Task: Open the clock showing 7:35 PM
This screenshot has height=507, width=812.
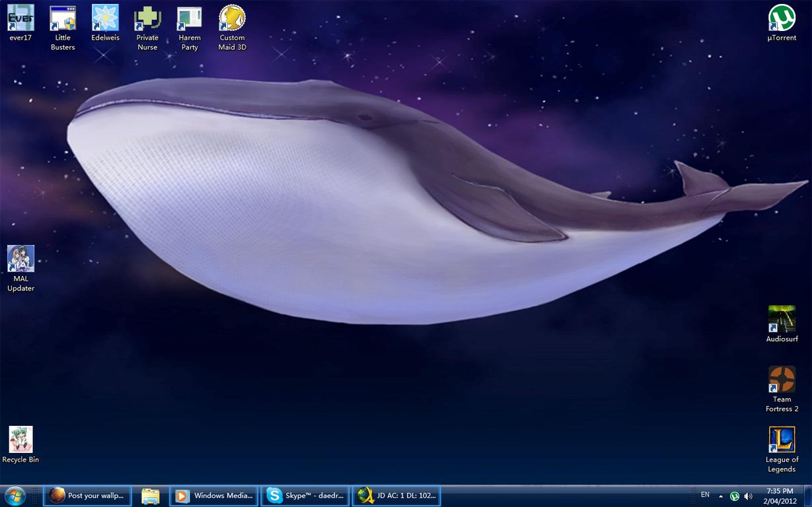Action: point(780,496)
